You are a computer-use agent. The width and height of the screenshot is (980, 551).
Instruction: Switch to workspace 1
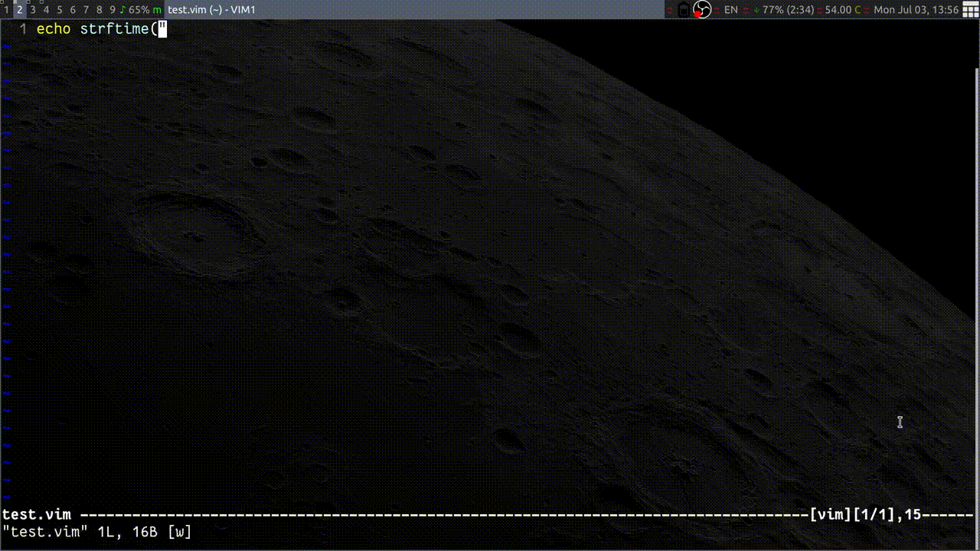click(x=7, y=10)
